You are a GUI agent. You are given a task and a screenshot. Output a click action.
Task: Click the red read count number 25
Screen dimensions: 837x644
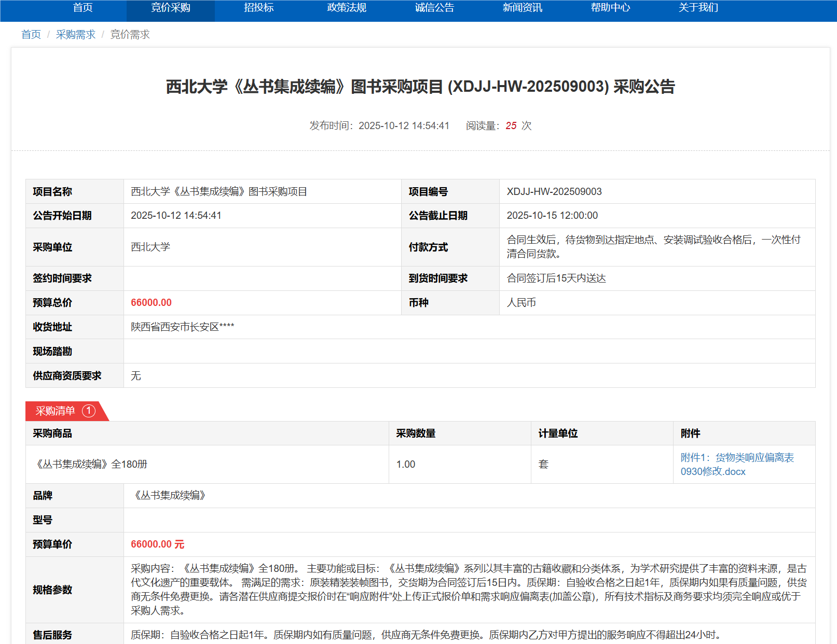tap(511, 126)
